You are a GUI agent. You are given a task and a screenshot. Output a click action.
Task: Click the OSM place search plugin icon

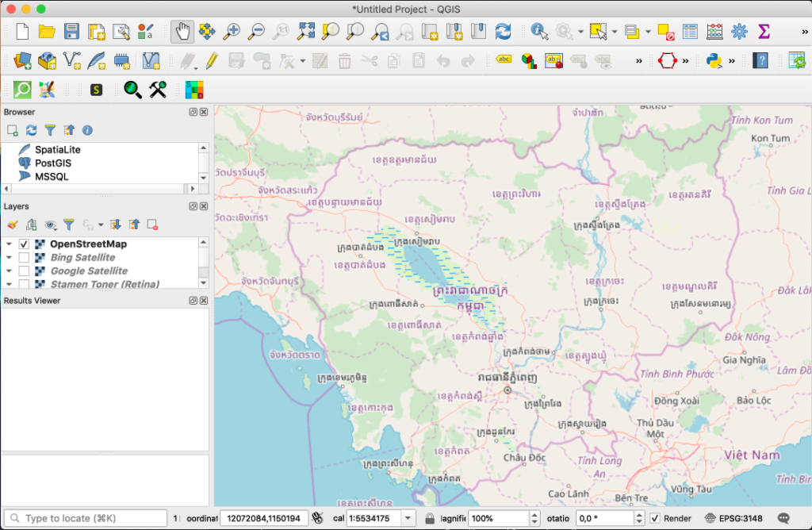(x=22, y=90)
